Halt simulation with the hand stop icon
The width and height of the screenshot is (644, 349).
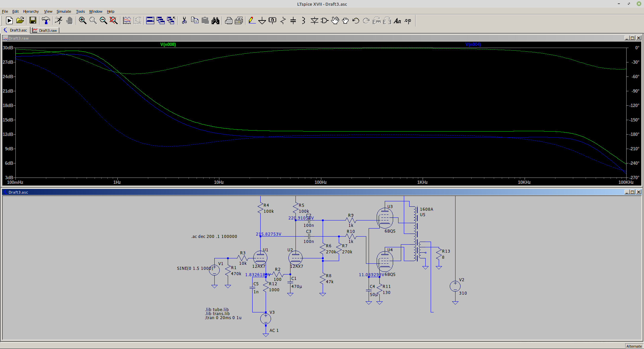coord(69,21)
